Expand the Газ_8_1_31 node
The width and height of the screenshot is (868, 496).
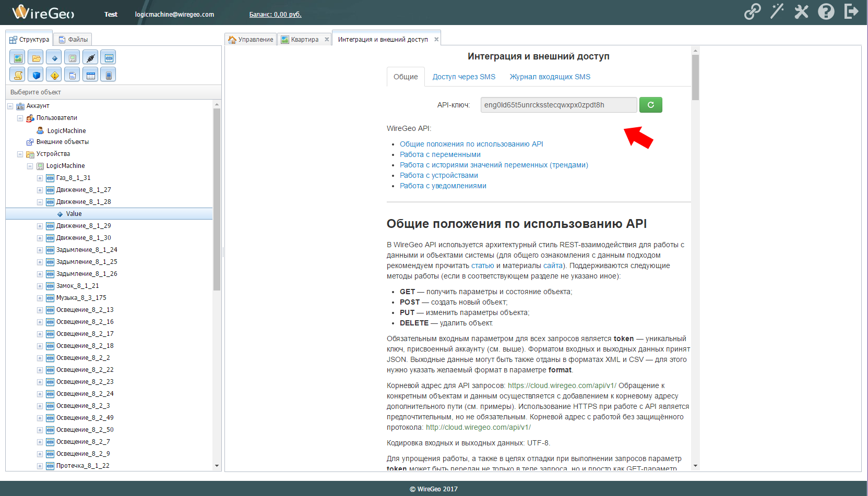(x=40, y=178)
